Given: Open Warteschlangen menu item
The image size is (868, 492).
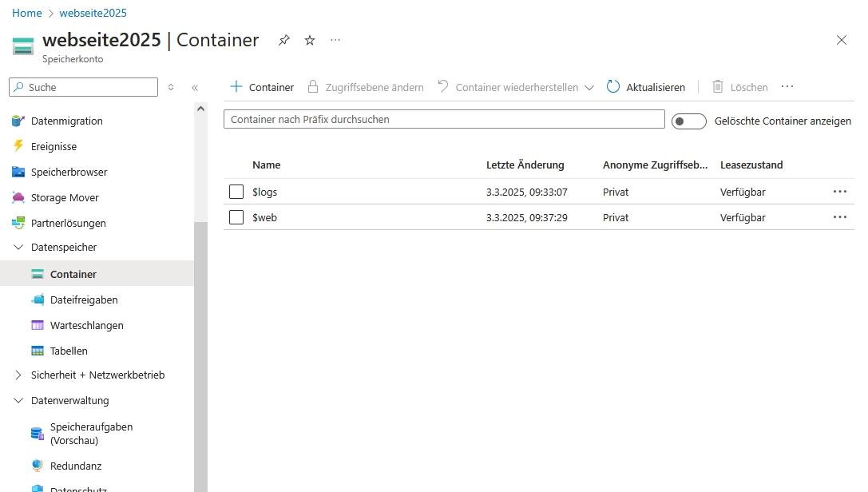Looking at the screenshot, I should pyautogui.click(x=86, y=325).
